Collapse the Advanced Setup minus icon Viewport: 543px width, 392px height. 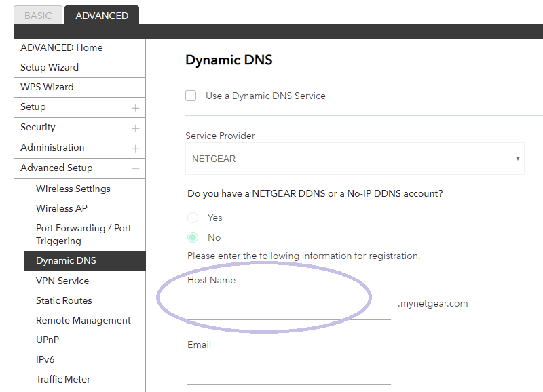pos(135,168)
